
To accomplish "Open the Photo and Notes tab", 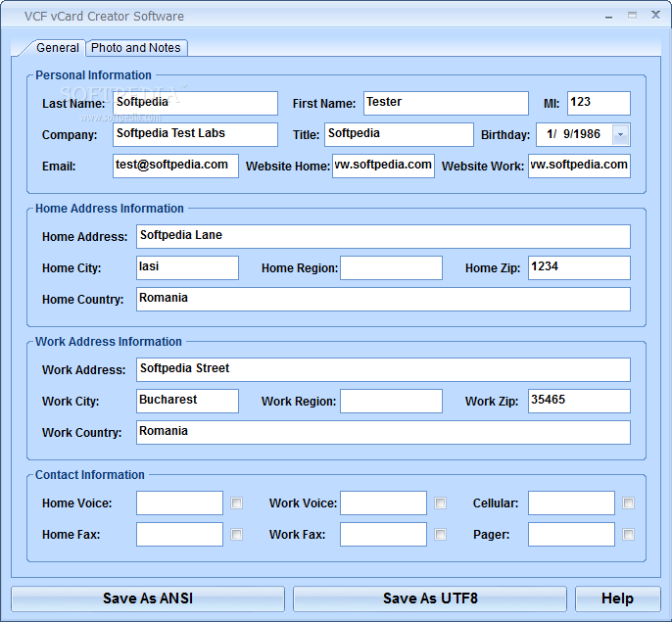I will point(136,48).
